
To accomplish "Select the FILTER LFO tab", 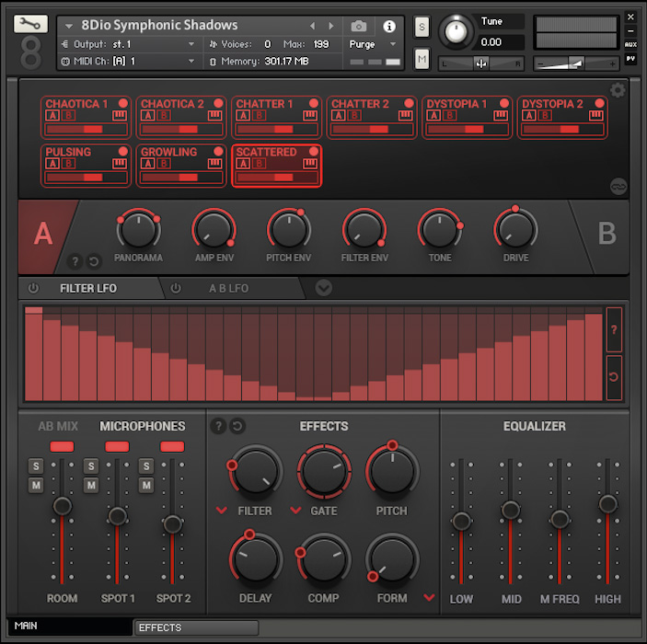I will [88, 288].
